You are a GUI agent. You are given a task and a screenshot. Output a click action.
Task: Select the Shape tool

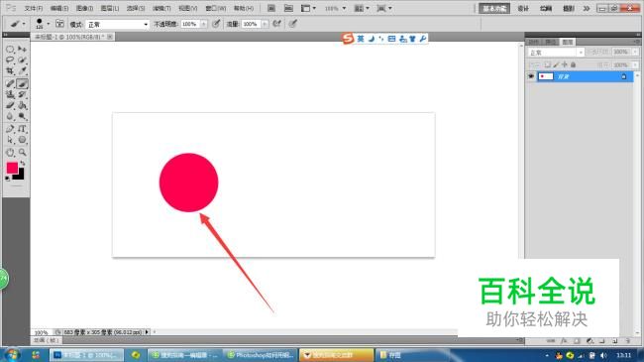(x=22, y=140)
